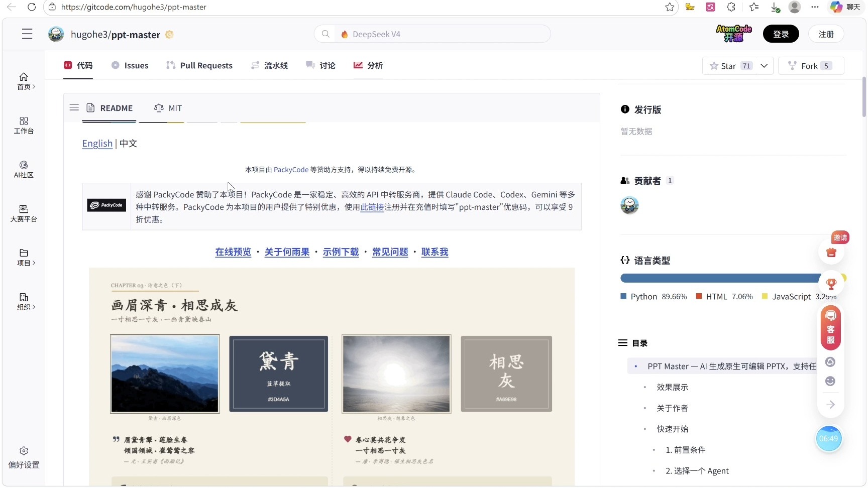Open the browser three-dots menu
868x488 pixels.
pyautogui.click(x=815, y=7)
